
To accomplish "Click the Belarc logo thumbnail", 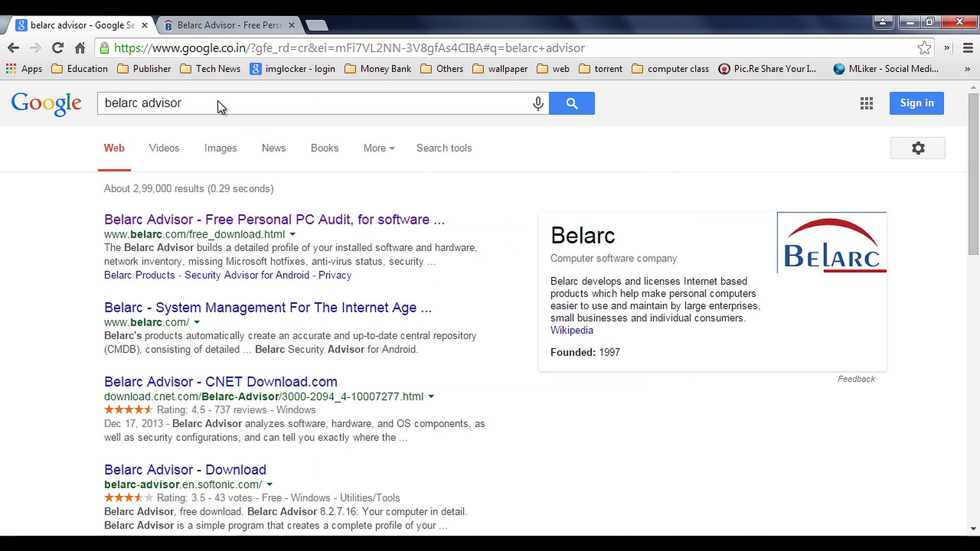I will (x=831, y=243).
